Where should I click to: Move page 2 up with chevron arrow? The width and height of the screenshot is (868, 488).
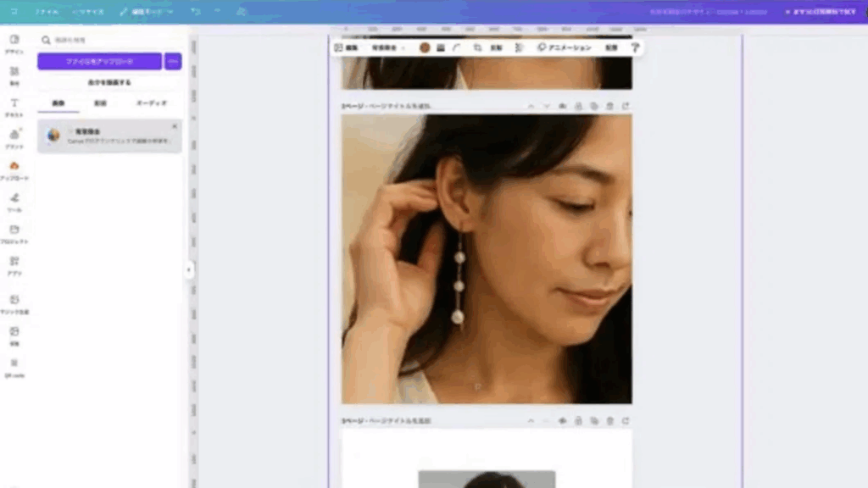pyautogui.click(x=531, y=107)
